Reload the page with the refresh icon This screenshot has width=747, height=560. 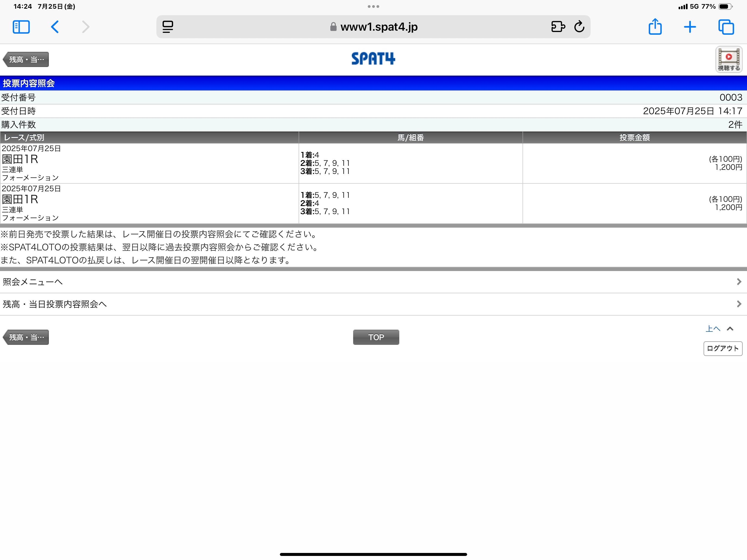[x=579, y=27]
